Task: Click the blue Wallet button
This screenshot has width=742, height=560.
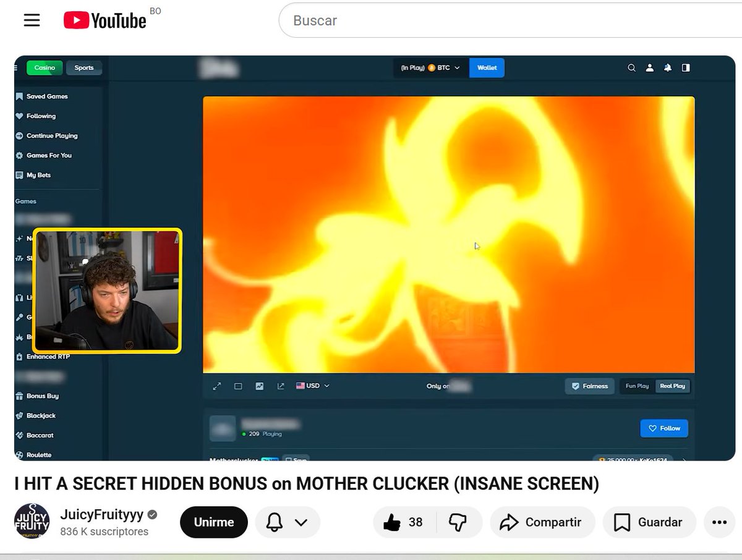Action: (x=487, y=68)
